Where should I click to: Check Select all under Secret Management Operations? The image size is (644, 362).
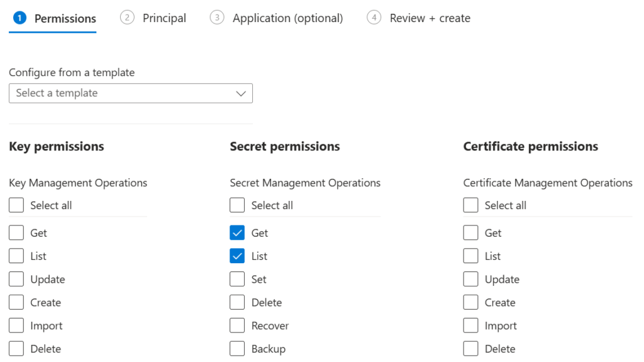pyautogui.click(x=237, y=205)
